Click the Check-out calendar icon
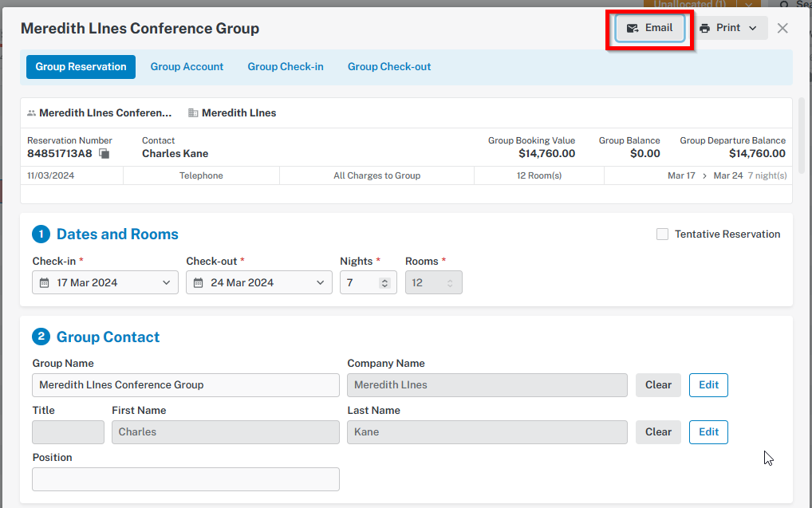The height and width of the screenshot is (508, 812). point(199,283)
